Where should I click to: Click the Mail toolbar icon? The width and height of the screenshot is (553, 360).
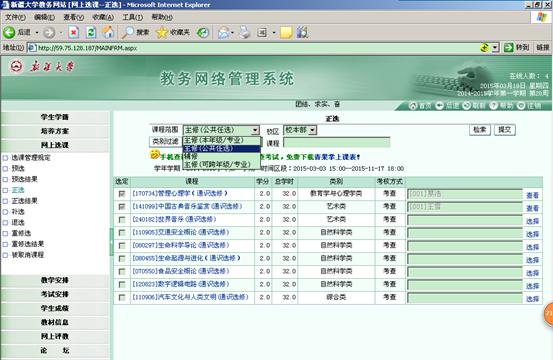[223, 33]
